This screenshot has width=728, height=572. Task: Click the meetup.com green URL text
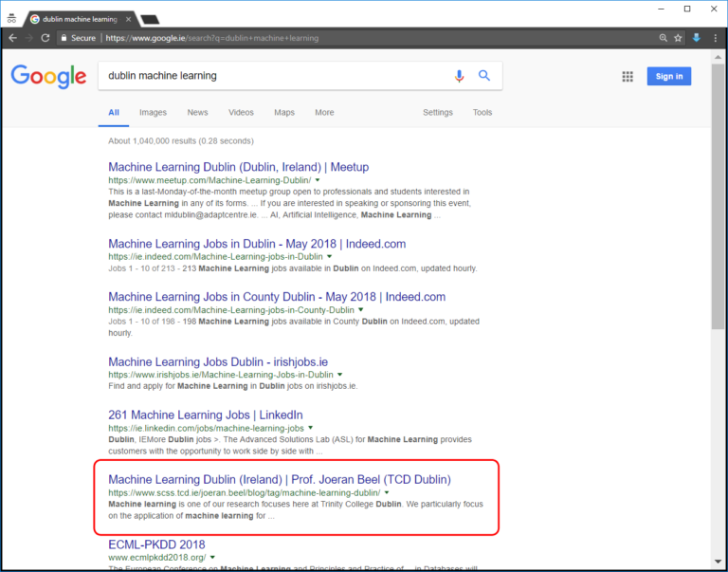point(209,180)
